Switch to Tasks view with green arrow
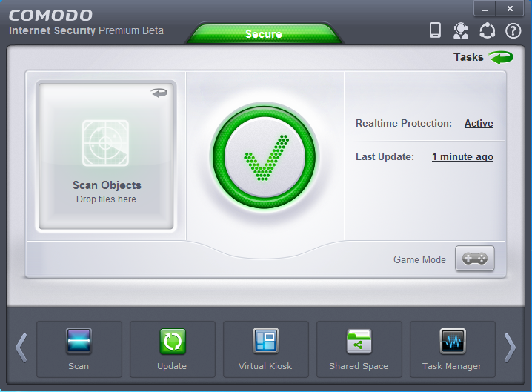The image size is (532, 392). coord(501,57)
